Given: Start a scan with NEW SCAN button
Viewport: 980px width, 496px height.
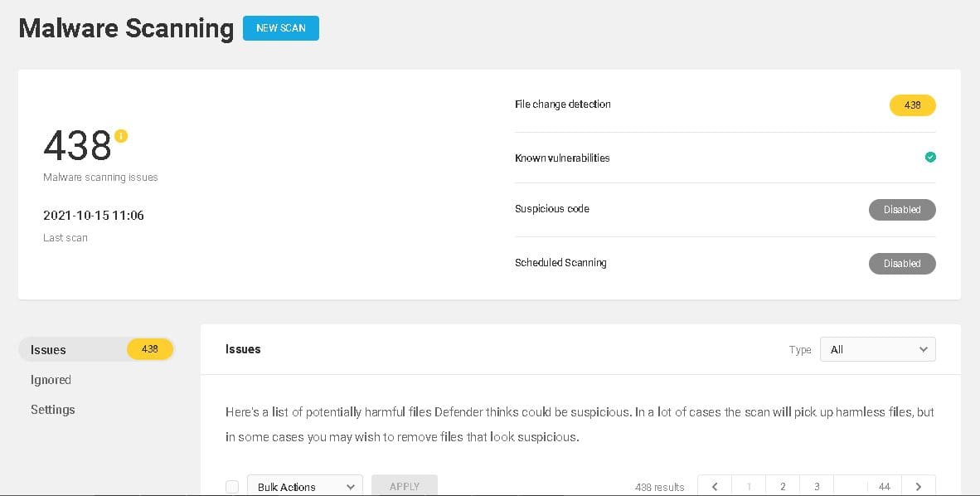Looking at the screenshot, I should pos(280,28).
